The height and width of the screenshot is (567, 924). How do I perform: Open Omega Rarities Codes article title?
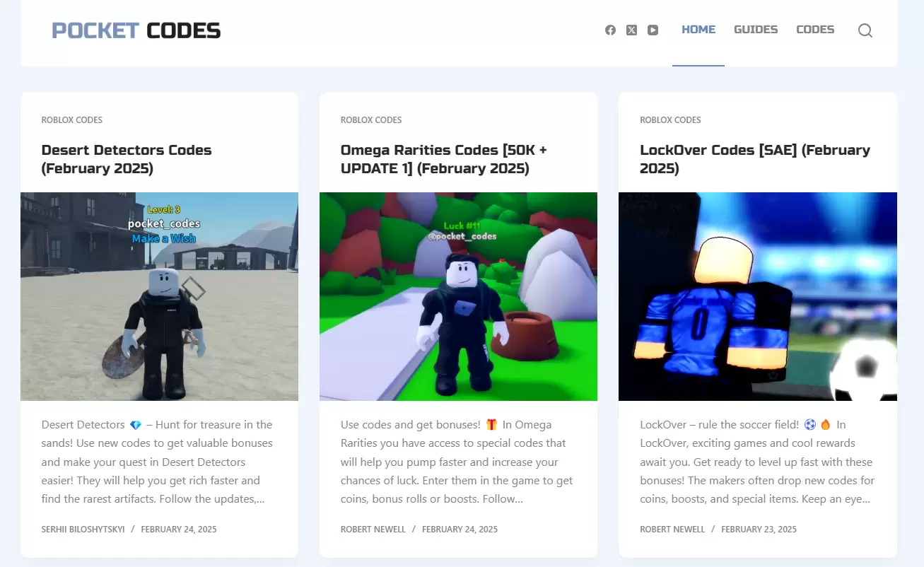(x=444, y=159)
